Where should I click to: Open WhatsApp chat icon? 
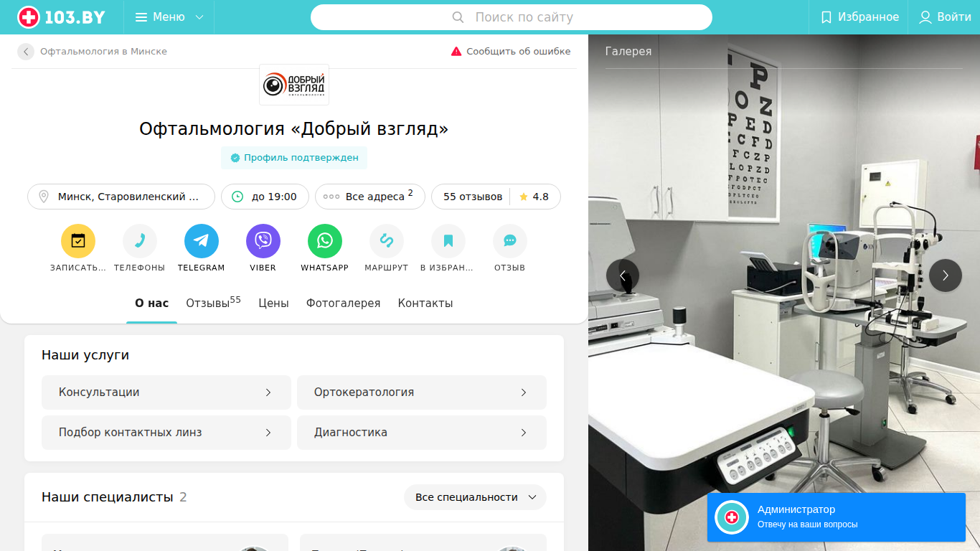[325, 241]
